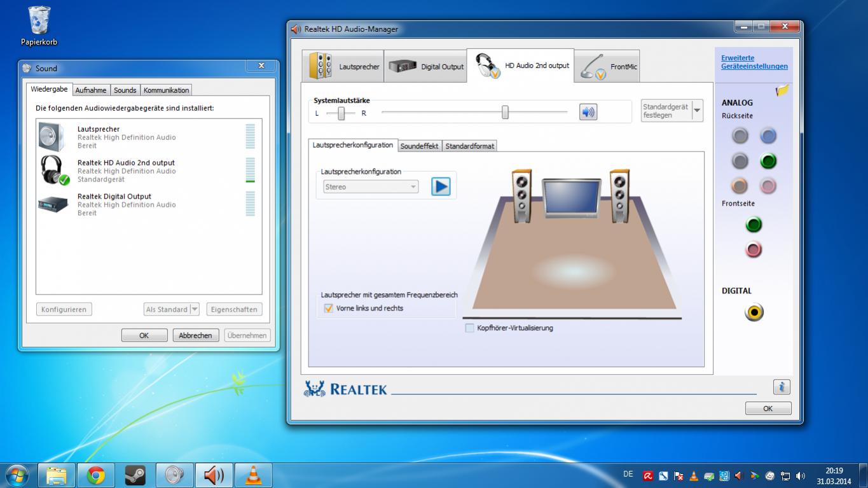
Task: Switch to Realtek Audio Manager taskbar button
Action: (x=214, y=475)
